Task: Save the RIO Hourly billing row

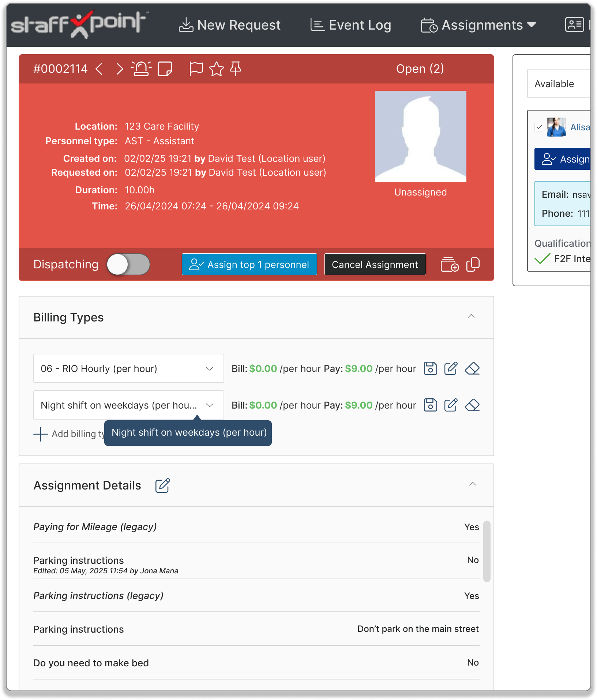Action: [430, 369]
